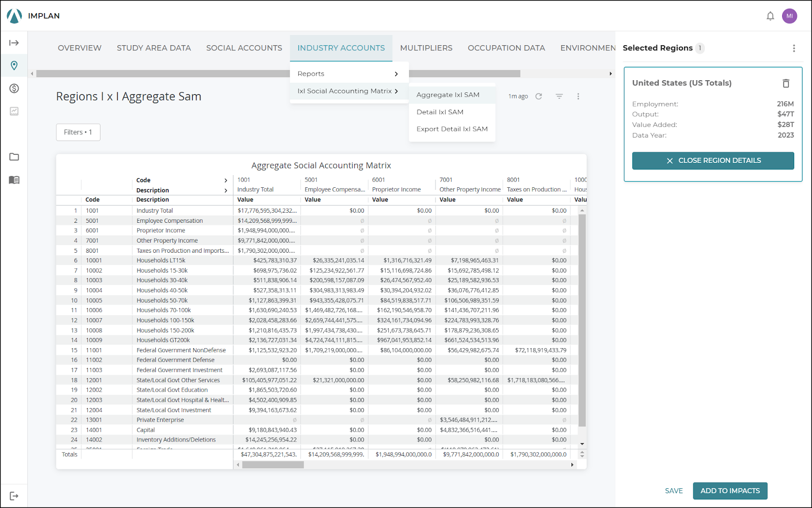This screenshot has height=508, width=812.
Task: Click the Proprietor Income row description
Action: pyautogui.click(x=161, y=230)
